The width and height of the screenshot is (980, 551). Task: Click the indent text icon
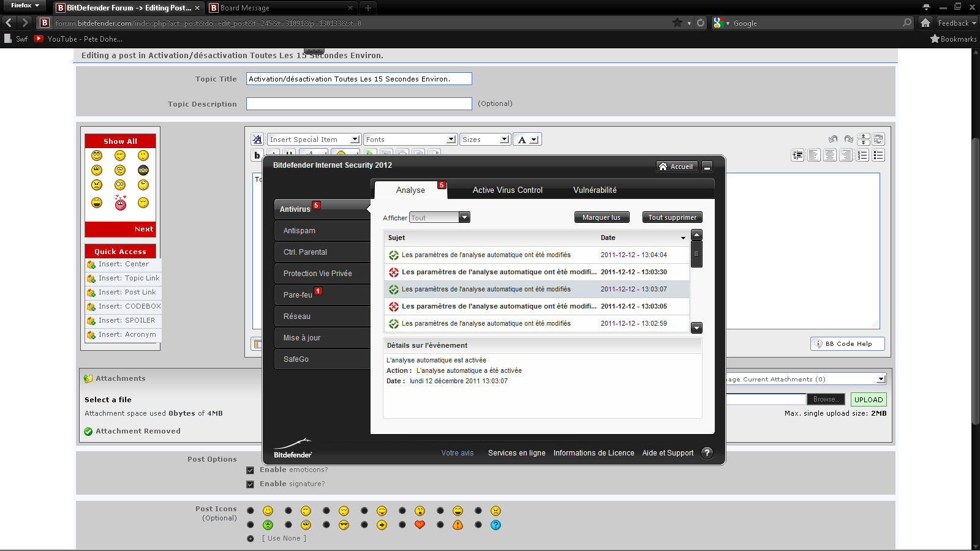[797, 156]
